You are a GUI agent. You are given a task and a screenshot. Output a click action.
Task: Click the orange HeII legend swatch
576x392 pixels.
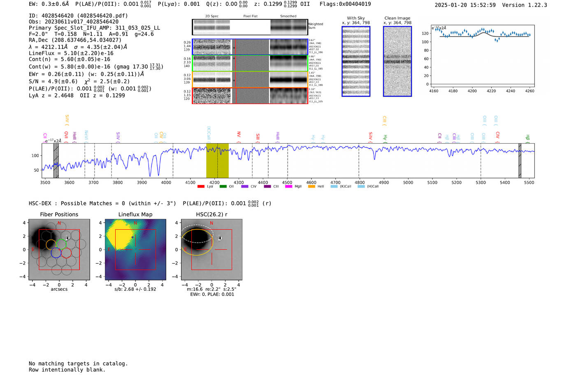coord(311,187)
